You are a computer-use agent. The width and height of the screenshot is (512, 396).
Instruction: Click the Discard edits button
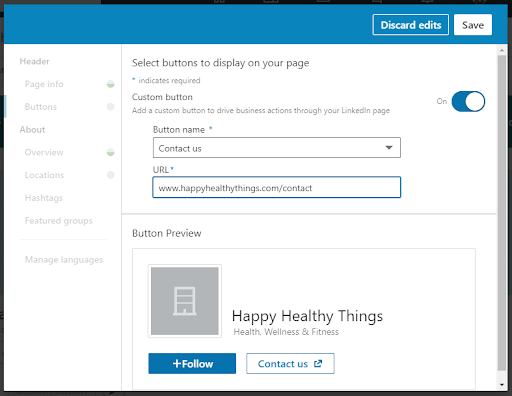click(x=411, y=25)
